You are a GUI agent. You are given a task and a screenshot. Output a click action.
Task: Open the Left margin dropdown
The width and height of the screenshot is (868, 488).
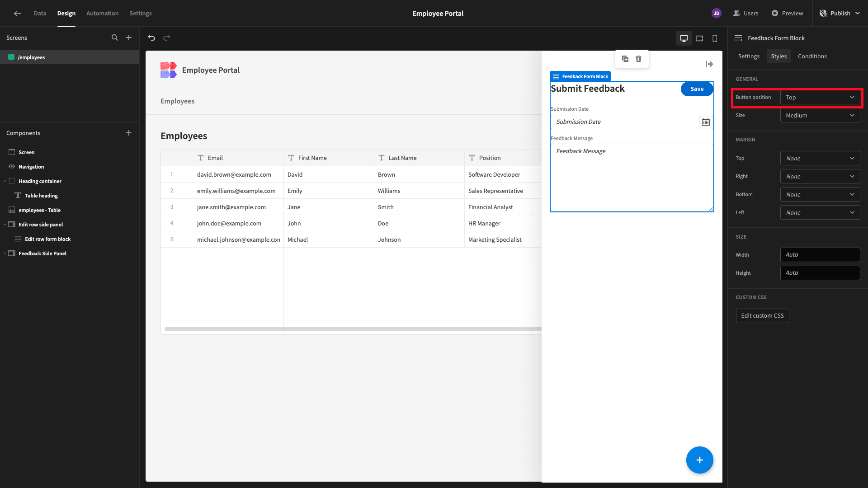click(820, 213)
